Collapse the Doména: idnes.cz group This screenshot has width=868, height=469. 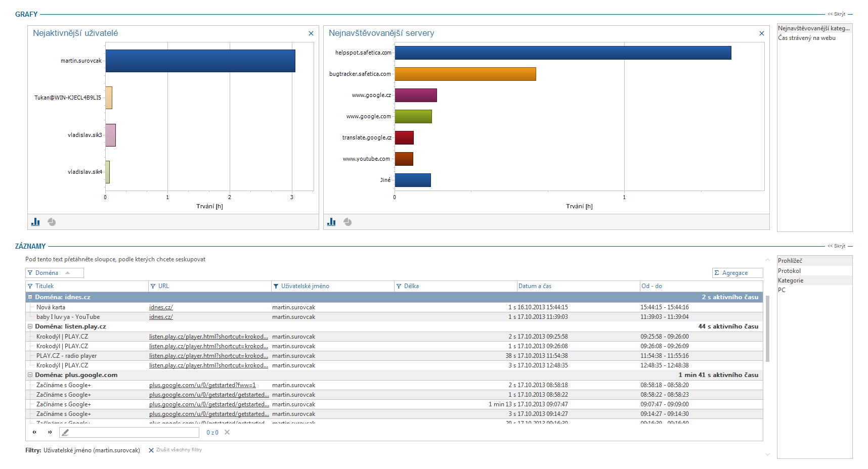30,297
